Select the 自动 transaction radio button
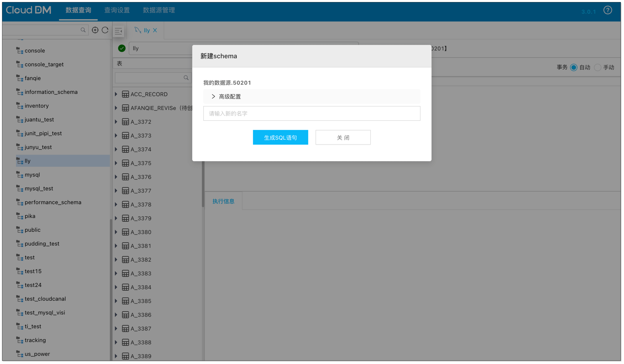Viewport: 624px width, 364px height. tap(573, 68)
